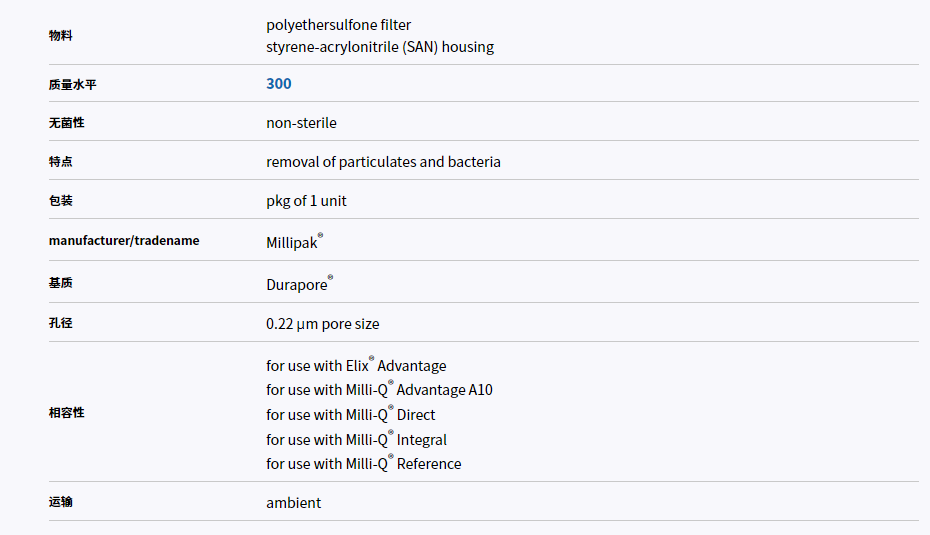
Task: Click the 孔径 row label
Action: (x=60, y=323)
